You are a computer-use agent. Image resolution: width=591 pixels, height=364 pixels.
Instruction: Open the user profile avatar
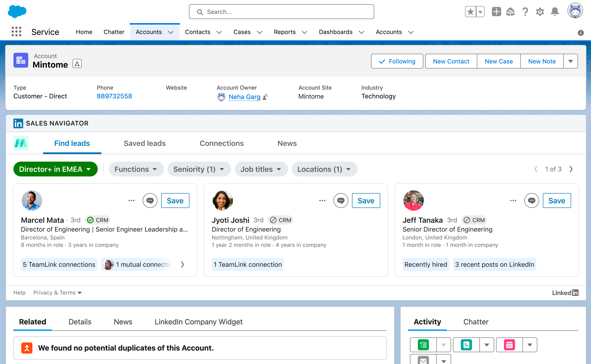(575, 11)
